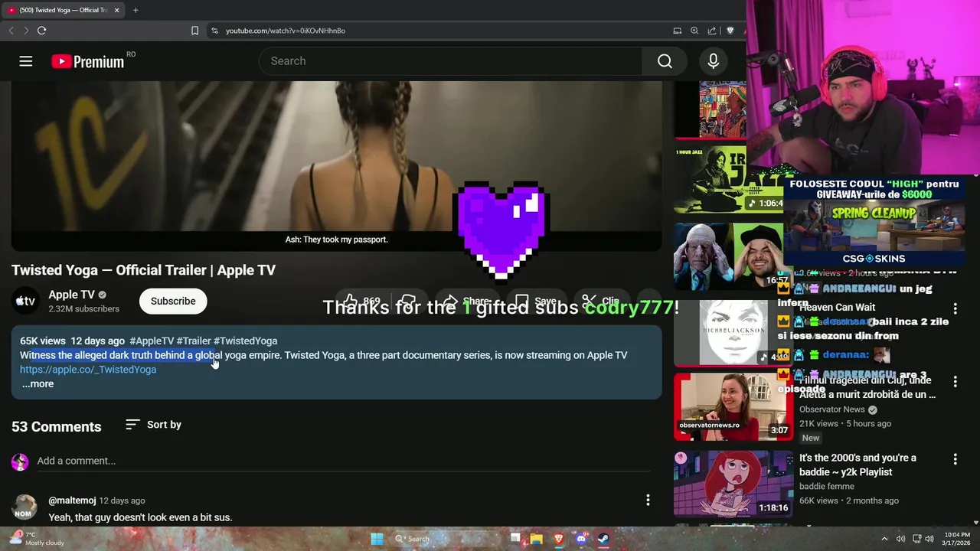
Task: Open @maltemoj commenter name
Action: pyautogui.click(x=72, y=500)
